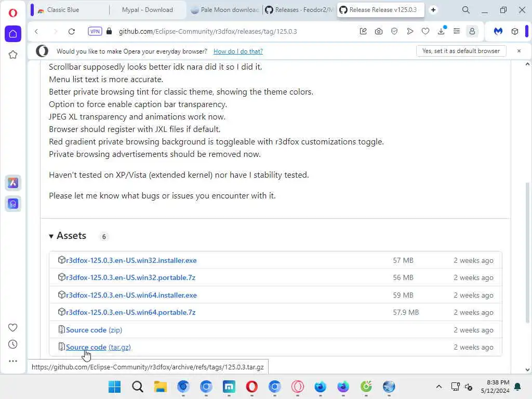Download r3dfox win32 installer.exe

pyautogui.click(x=131, y=260)
